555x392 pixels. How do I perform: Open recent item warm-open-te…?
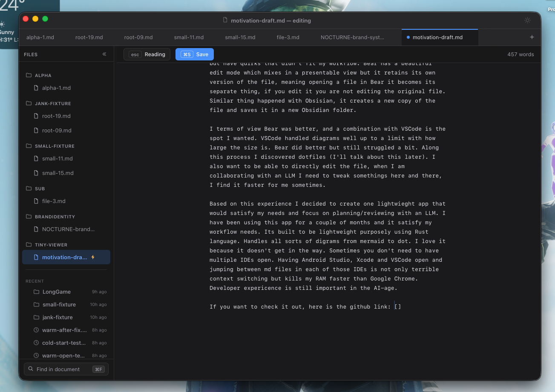[66, 355]
